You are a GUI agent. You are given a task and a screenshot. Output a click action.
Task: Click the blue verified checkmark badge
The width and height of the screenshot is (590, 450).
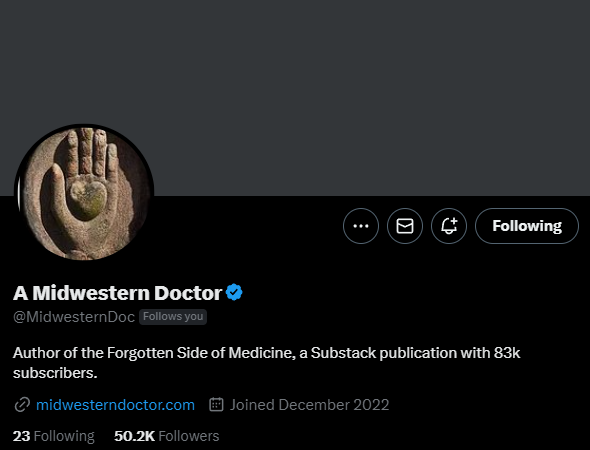click(234, 292)
